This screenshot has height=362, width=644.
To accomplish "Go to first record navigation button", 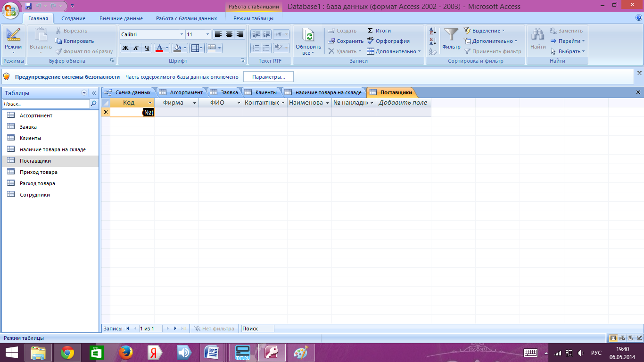I will 127,329.
